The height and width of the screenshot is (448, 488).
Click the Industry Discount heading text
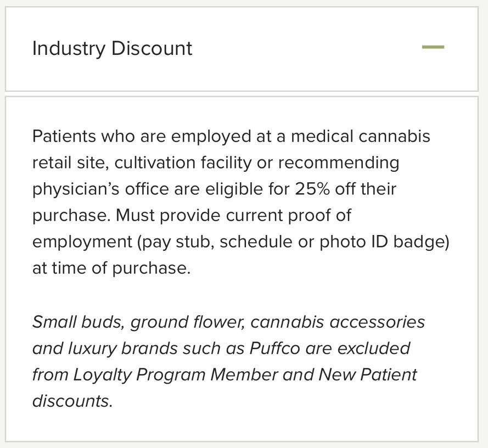tap(112, 48)
